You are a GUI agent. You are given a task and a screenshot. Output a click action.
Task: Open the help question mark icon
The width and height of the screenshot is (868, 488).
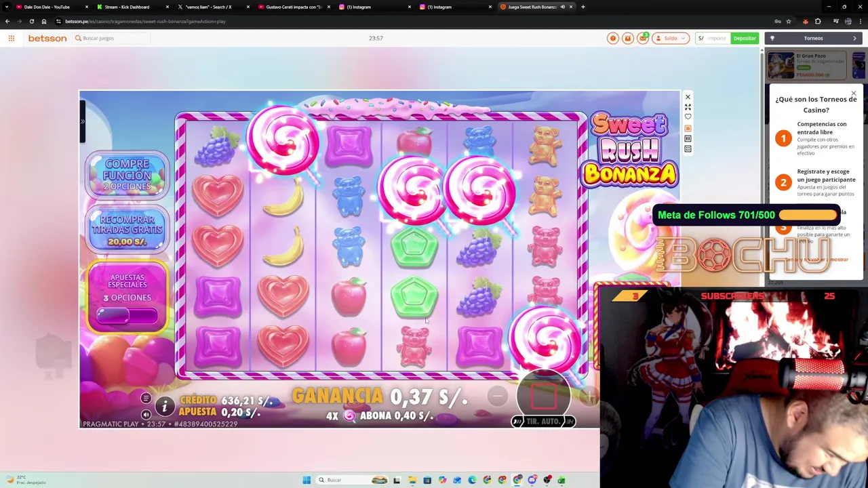(x=613, y=38)
